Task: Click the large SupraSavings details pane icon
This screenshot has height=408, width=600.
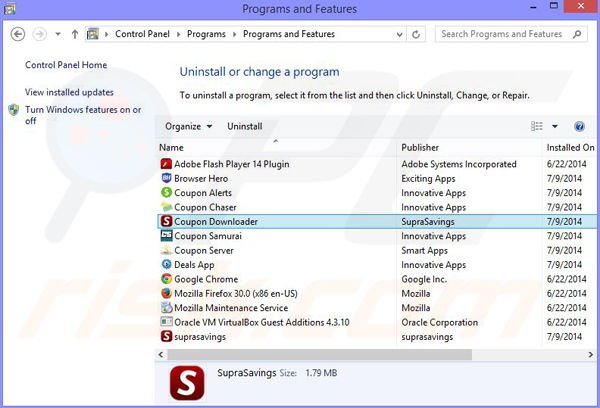Action: coord(187,383)
